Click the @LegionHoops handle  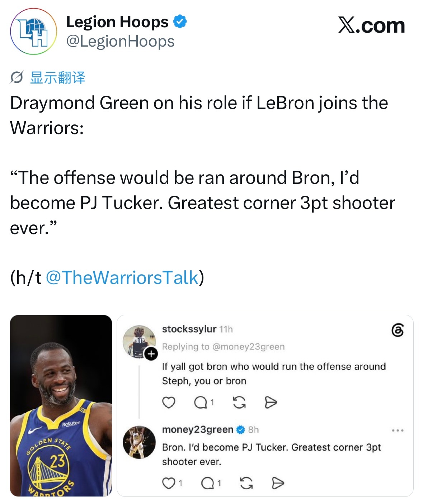[x=121, y=42]
